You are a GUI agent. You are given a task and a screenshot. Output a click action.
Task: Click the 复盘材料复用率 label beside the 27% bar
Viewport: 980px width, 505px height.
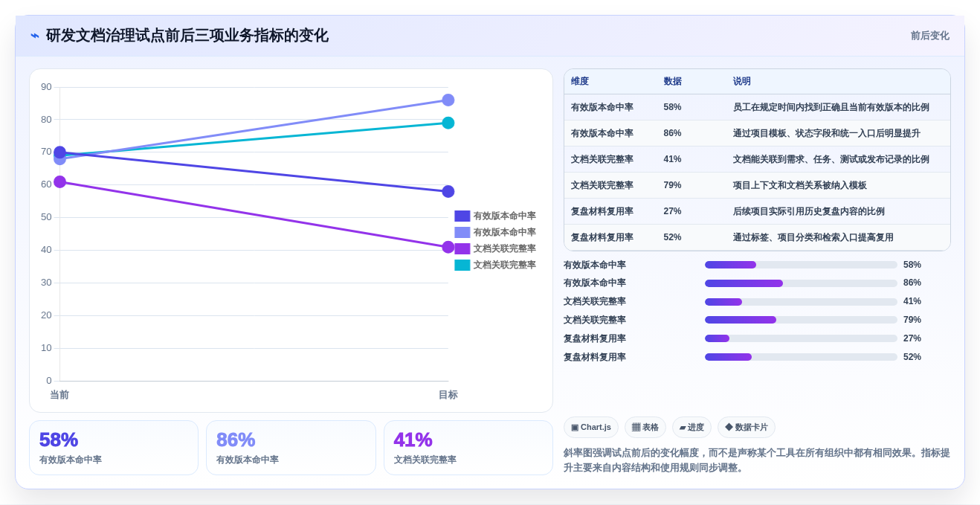[595, 338]
